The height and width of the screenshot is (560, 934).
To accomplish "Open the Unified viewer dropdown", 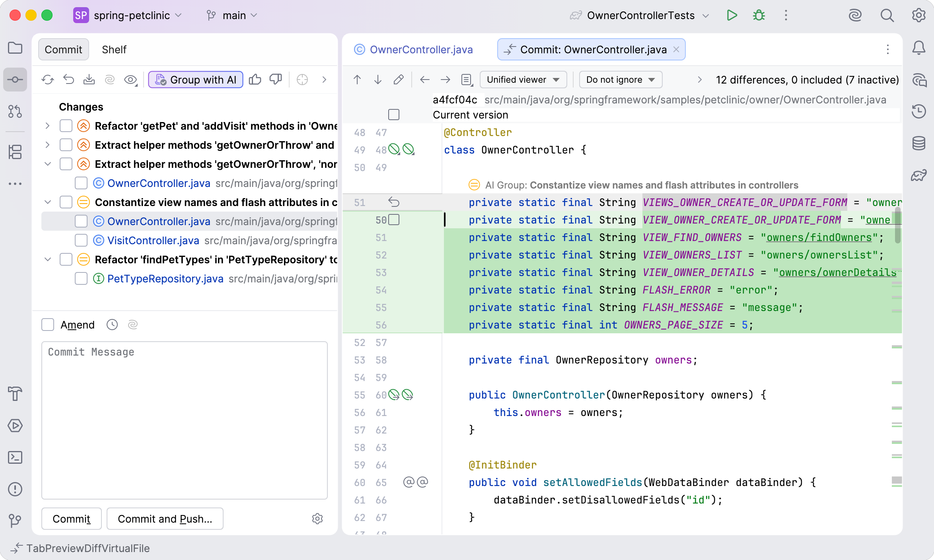I will pos(523,80).
